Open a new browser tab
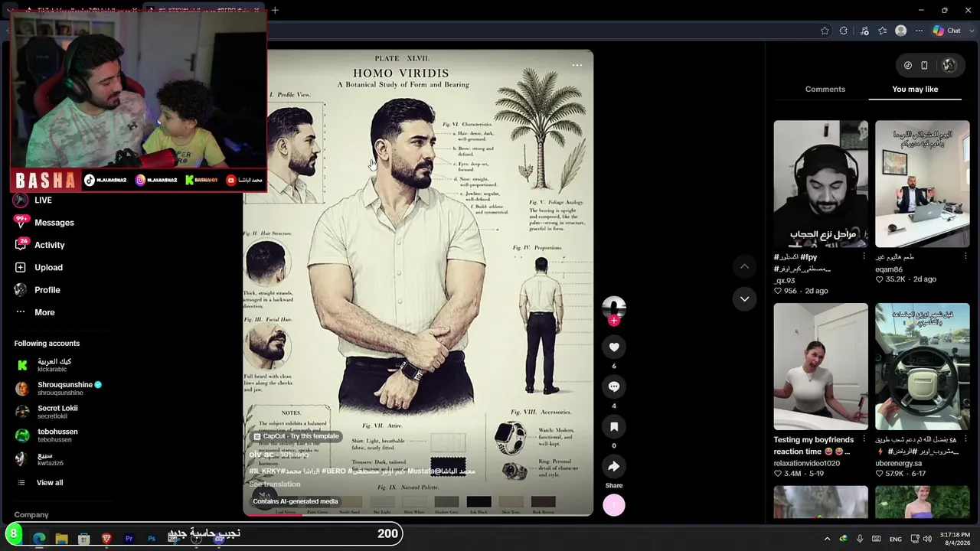The image size is (980, 551). click(275, 10)
